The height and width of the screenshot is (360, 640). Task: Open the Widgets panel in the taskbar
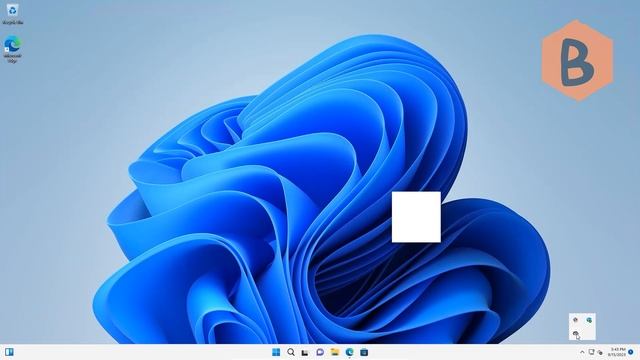click(9, 352)
